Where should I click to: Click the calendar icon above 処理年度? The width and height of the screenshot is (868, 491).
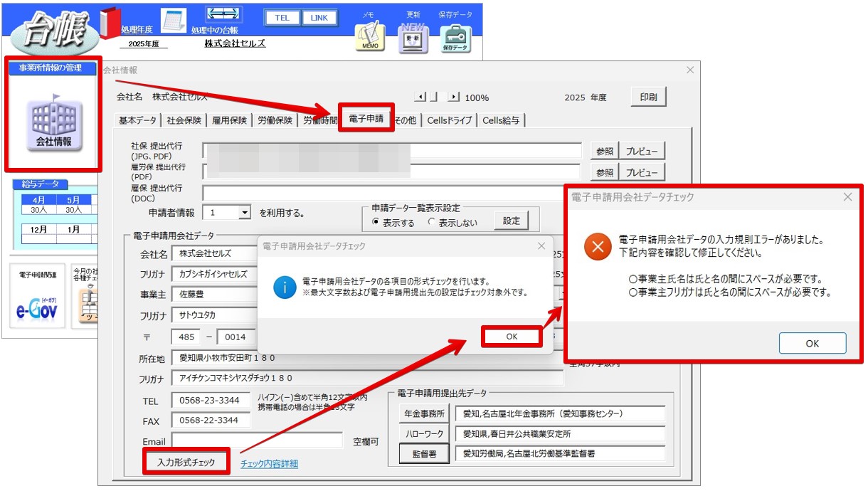coord(174,20)
